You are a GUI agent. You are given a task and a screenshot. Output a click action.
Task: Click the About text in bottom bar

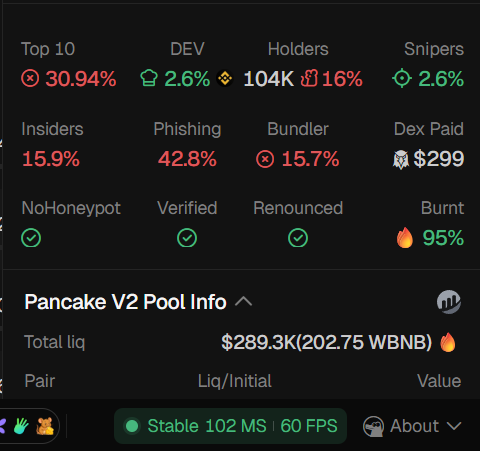415,426
